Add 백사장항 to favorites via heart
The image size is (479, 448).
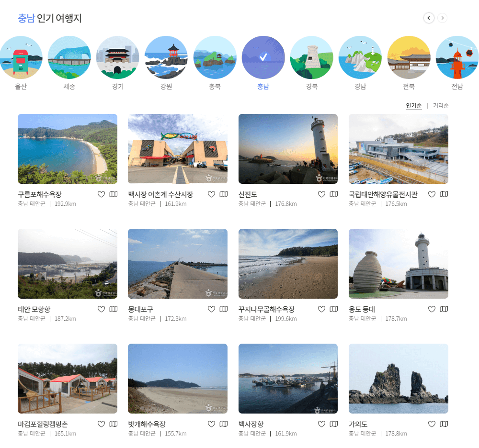(x=321, y=424)
